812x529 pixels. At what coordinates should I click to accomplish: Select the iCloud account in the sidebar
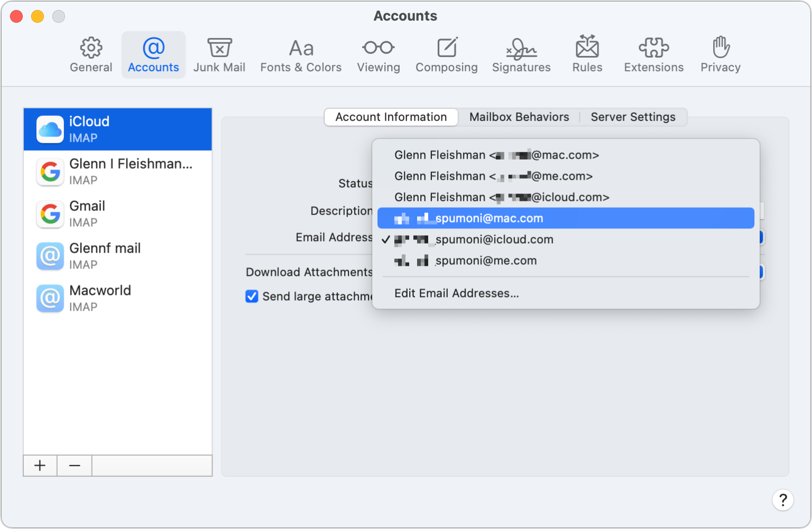tap(117, 128)
